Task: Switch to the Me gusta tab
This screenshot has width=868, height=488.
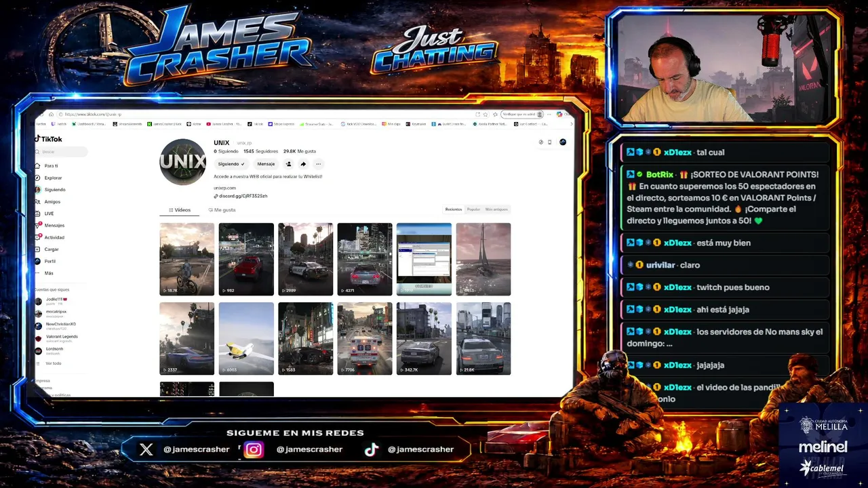Action: pos(222,210)
